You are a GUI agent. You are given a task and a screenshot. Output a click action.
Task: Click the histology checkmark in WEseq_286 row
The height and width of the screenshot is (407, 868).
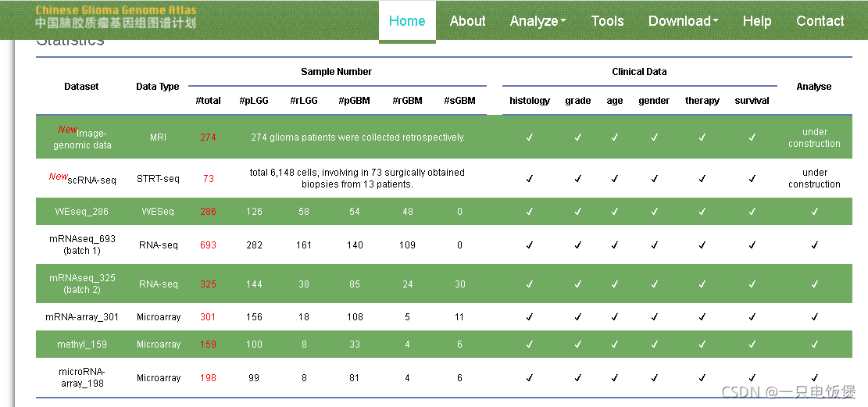[x=529, y=212]
